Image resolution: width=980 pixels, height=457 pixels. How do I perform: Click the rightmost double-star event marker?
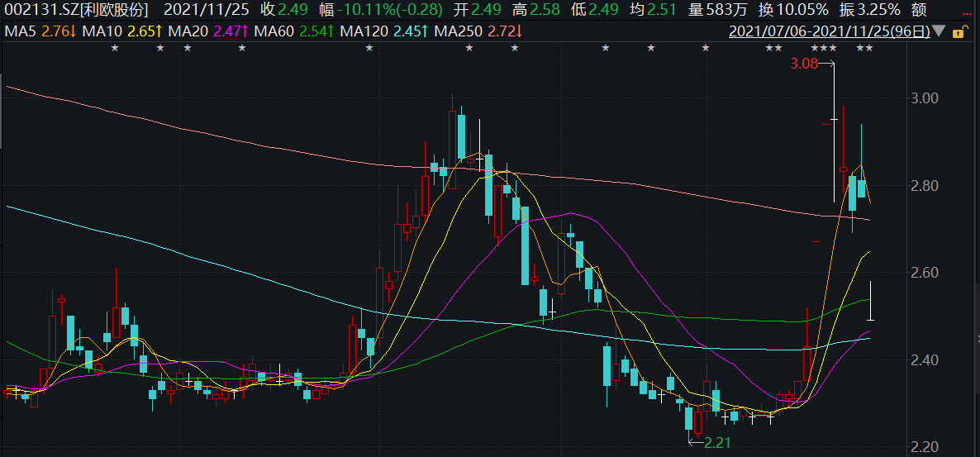(864, 49)
